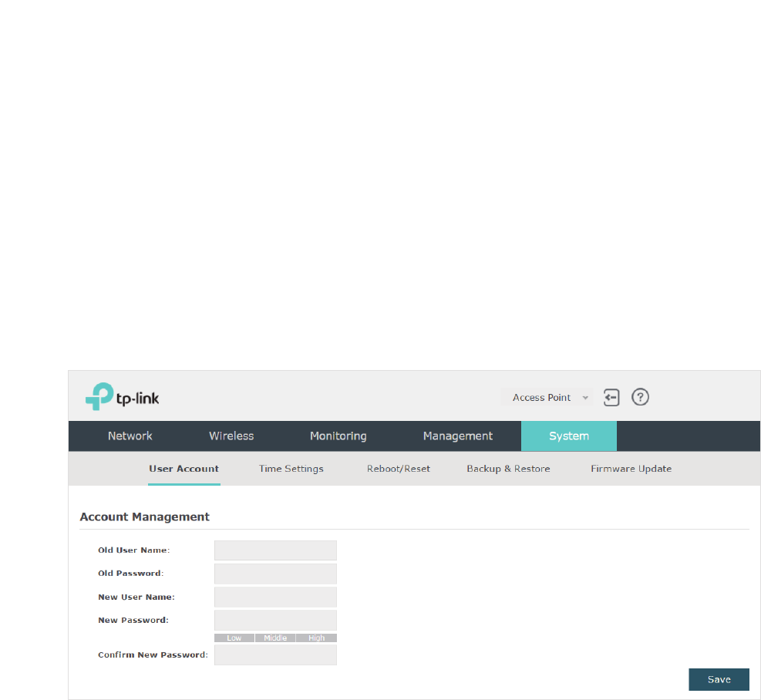Open the Network menu
The image size is (761, 700).
(x=130, y=436)
